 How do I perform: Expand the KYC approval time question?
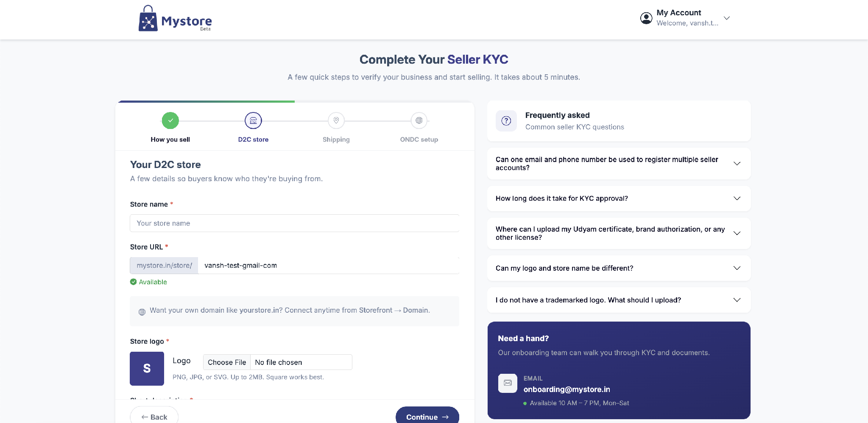pyautogui.click(x=619, y=199)
